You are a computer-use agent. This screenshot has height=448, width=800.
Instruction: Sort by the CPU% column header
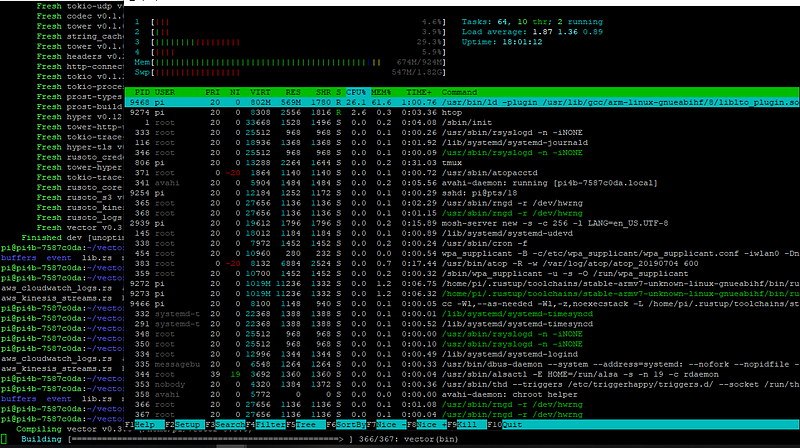tap(356, 92)
